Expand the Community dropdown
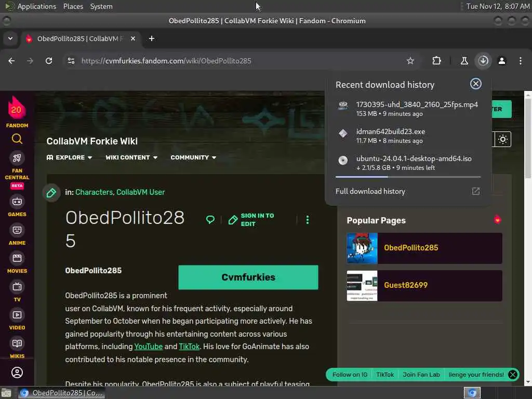Screen dimensions: 532x399 point(193,157)
